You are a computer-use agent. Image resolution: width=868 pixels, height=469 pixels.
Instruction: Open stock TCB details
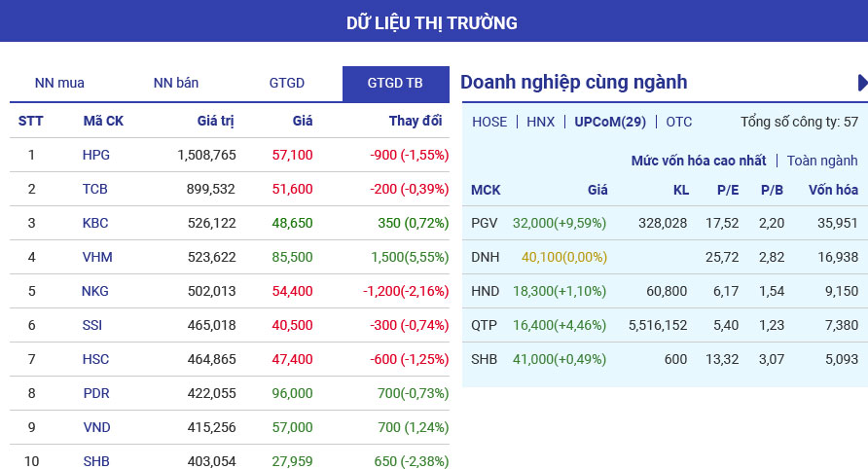tap(94, 189)
